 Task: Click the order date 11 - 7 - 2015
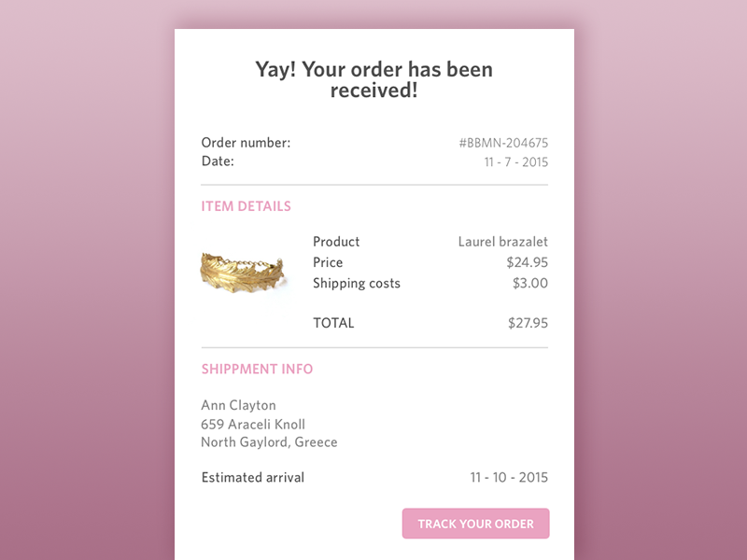515,161
